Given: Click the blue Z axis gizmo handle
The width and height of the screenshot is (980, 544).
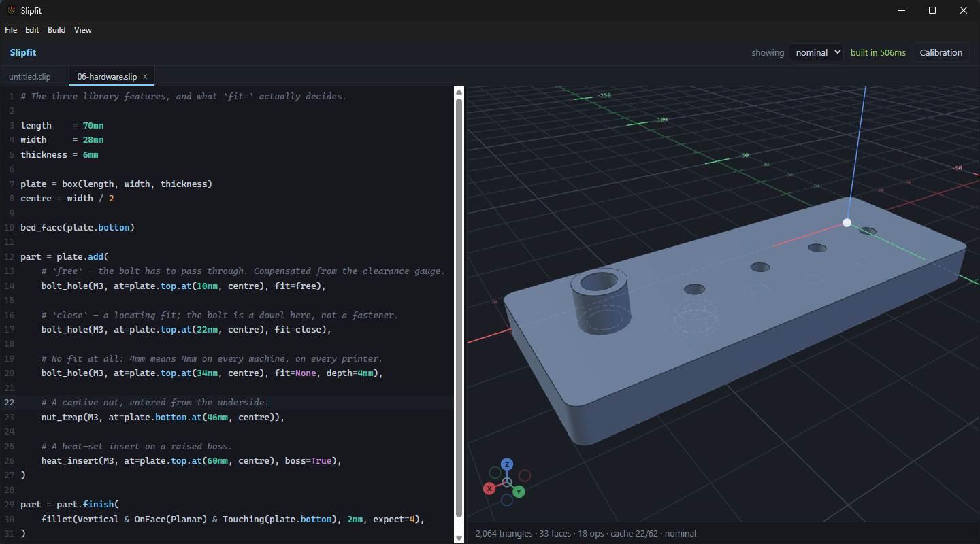Looking at the screenshot, I should click(507, 464).
